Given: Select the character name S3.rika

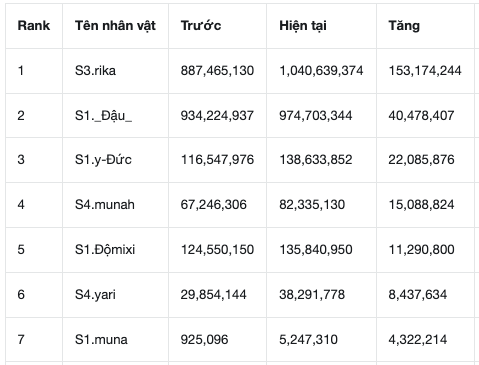Looking at the screenshot, I should coord(95,71).
